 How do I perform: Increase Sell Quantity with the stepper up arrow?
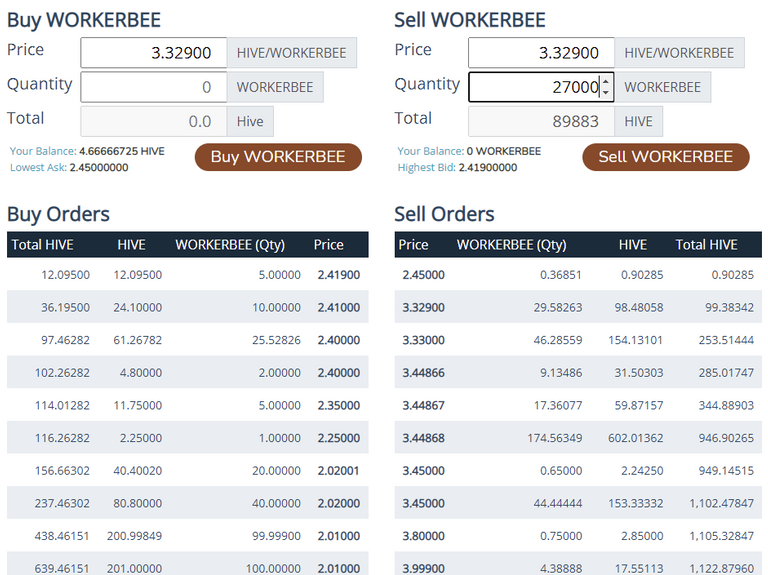point(606,81)
